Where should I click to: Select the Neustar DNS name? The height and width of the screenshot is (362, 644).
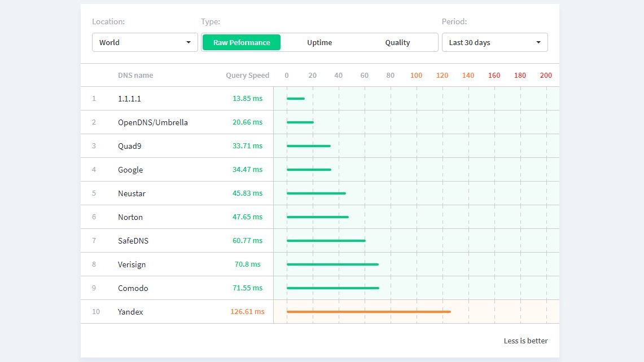(x=132, y=193)
